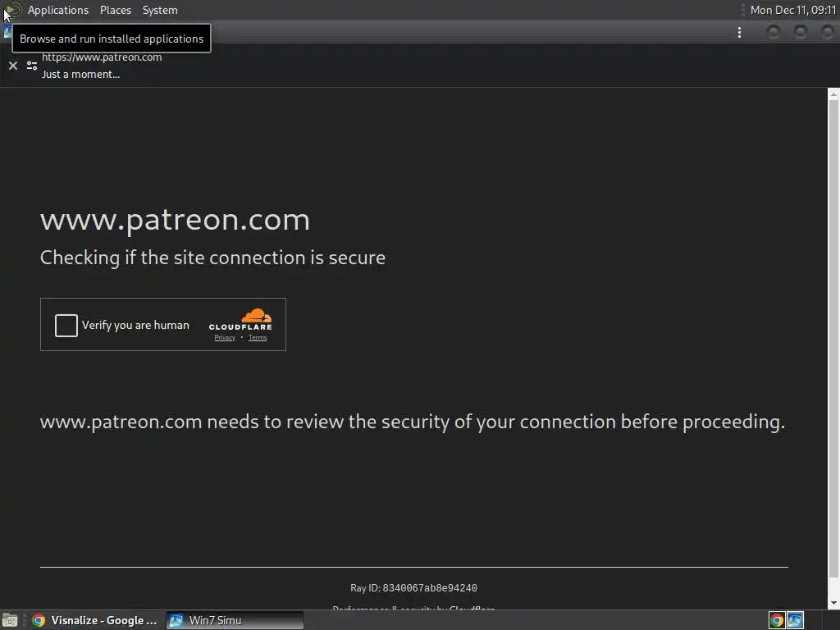Click the https://www.patreon.com address text
The width and height of the screenshot is (840, 630).
point(102,57)
